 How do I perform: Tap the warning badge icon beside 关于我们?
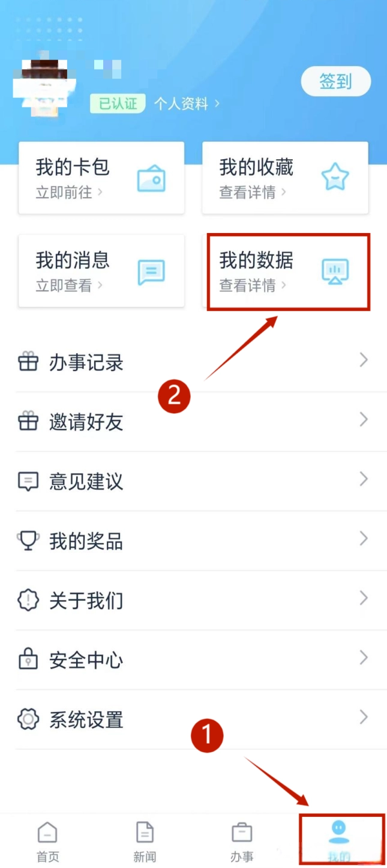click(x=28, y=600)
